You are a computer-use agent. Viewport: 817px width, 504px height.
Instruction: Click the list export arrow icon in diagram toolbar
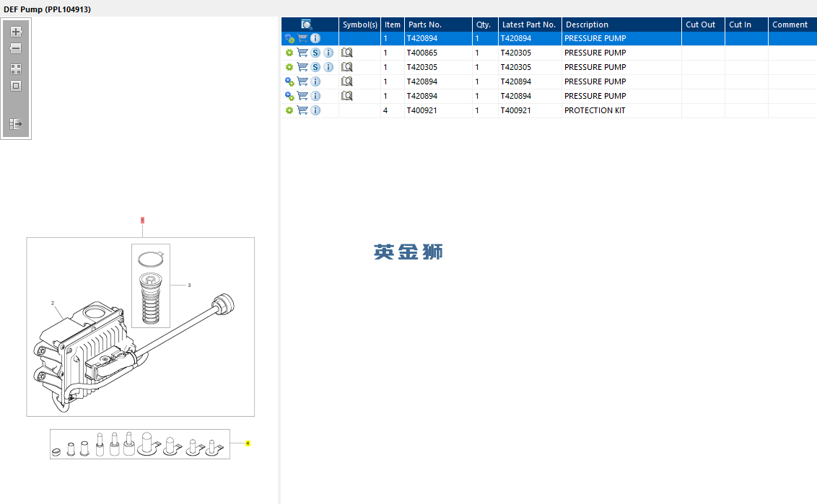16,124
